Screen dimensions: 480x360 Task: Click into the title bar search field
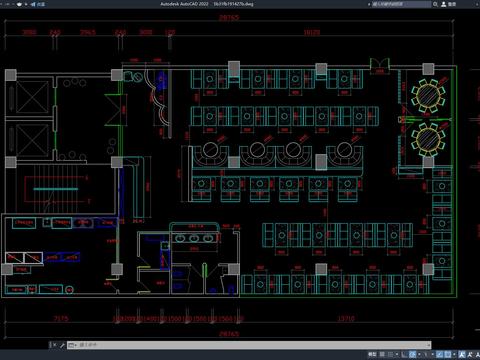[x=401, y=4]
